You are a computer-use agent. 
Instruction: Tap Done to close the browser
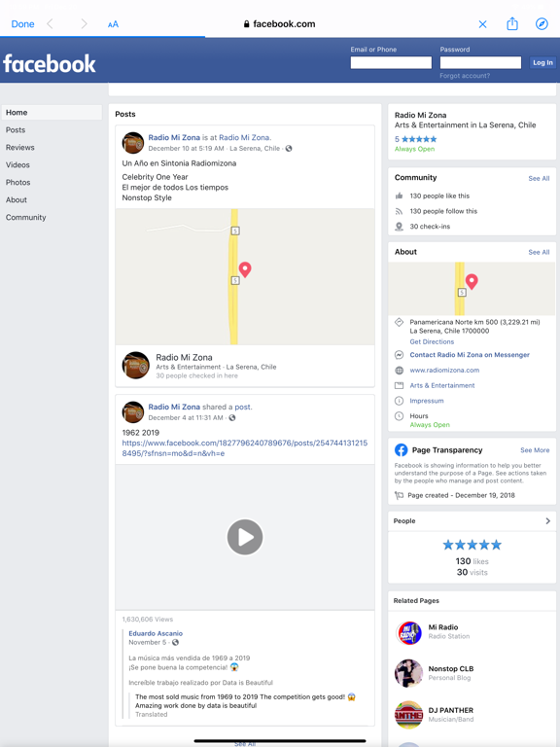(x=22, y=23)
